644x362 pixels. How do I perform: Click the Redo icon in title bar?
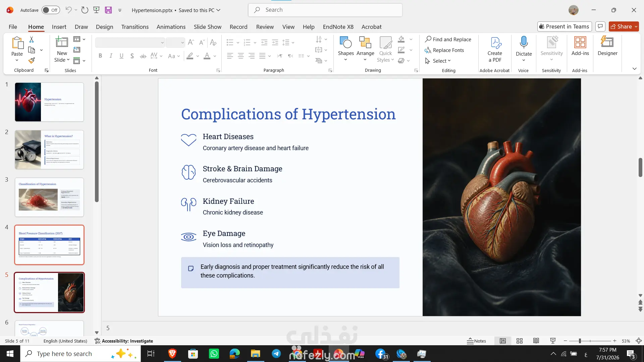click(85, 10)
